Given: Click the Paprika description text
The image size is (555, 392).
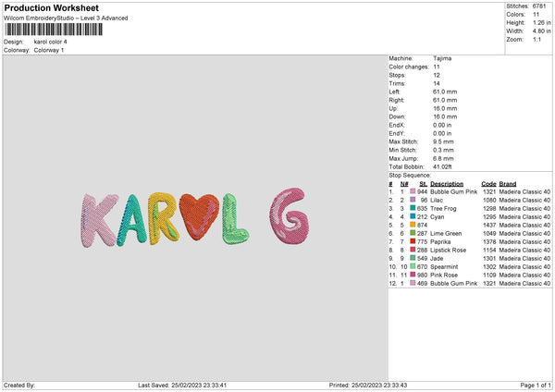Looking at the screenshot, I should 440,241.
